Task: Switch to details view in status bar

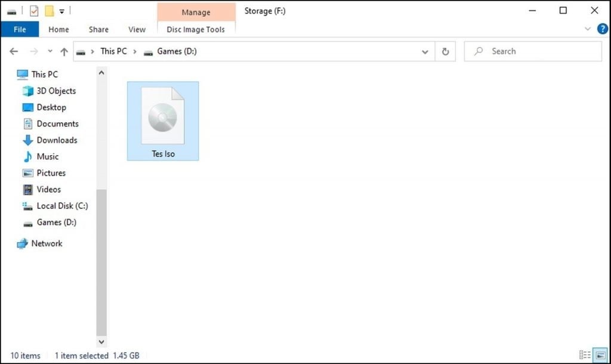Action: point(585,354)
